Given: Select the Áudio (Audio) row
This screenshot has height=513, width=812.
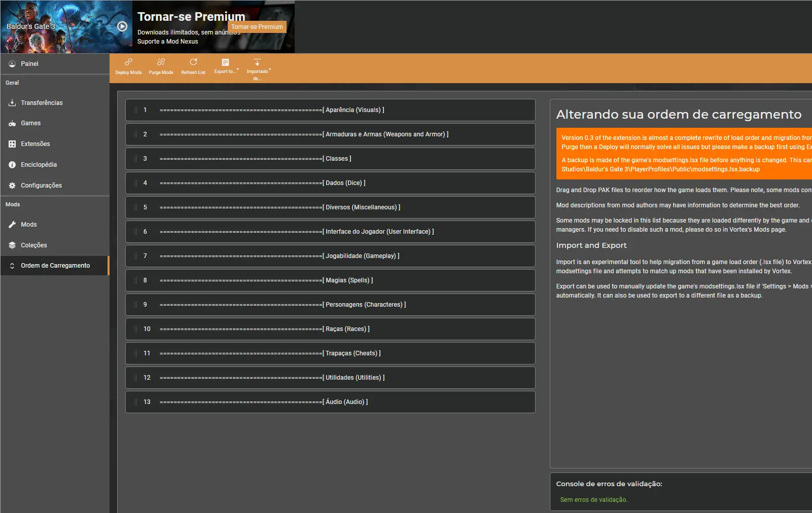Looking at the screenshot, I should pyautogui.click(x=330, y=402).
